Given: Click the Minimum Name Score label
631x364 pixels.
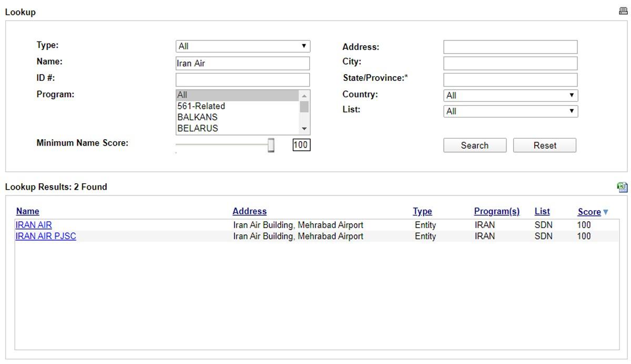Looking at the screenshot, I should 83,143.
